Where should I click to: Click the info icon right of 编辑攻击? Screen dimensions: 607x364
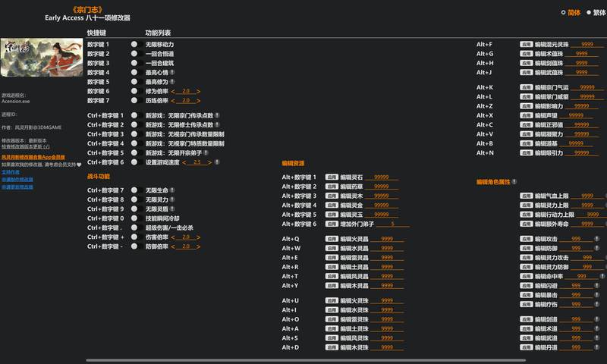[x=596, y=239]
